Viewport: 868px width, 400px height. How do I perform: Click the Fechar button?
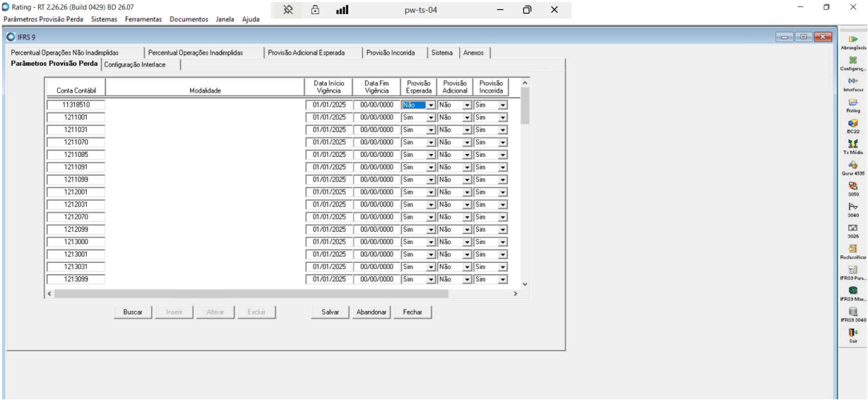pyautogui.click(x=412, y=312)
